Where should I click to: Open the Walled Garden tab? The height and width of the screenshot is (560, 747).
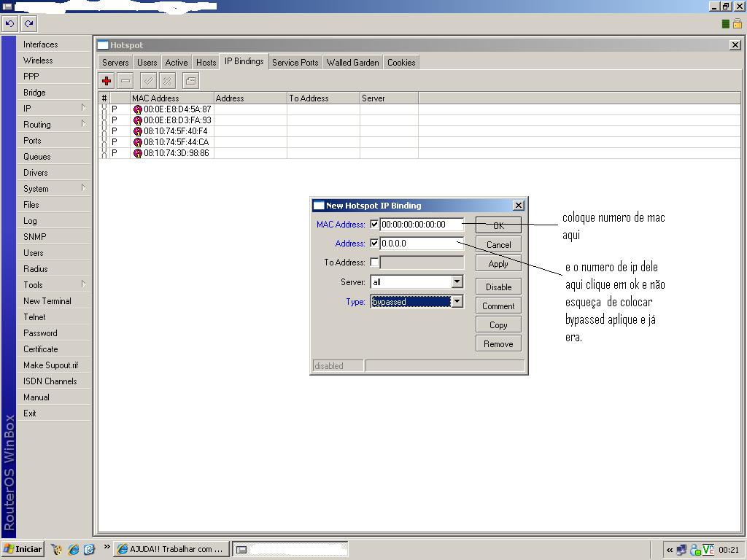point(352,63)
